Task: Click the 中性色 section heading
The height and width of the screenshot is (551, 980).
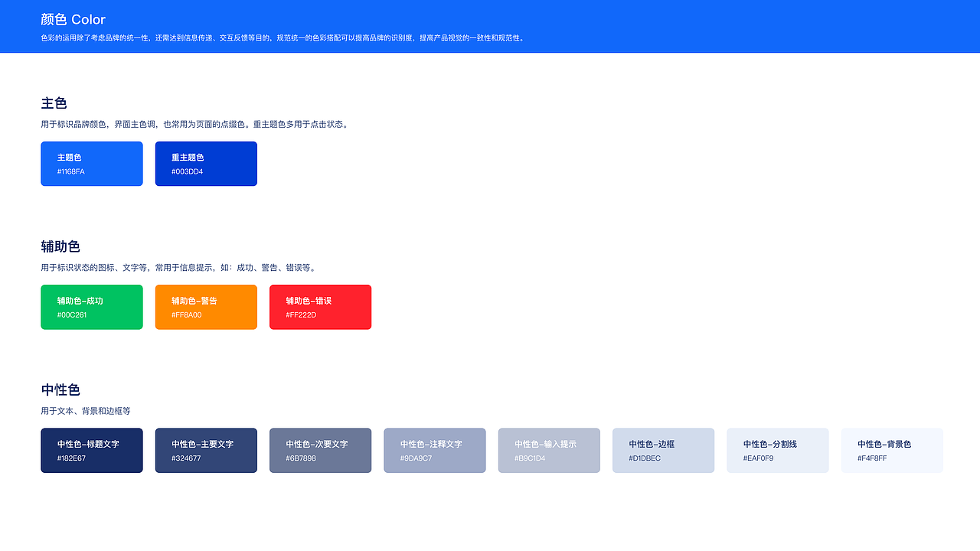Action: [x=60, y=390]
